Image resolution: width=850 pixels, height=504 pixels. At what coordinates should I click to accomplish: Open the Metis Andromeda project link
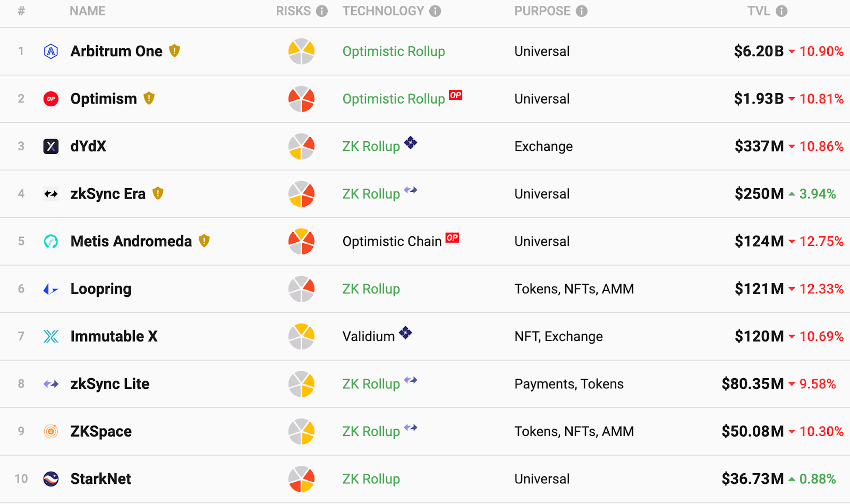coord(131,242)
